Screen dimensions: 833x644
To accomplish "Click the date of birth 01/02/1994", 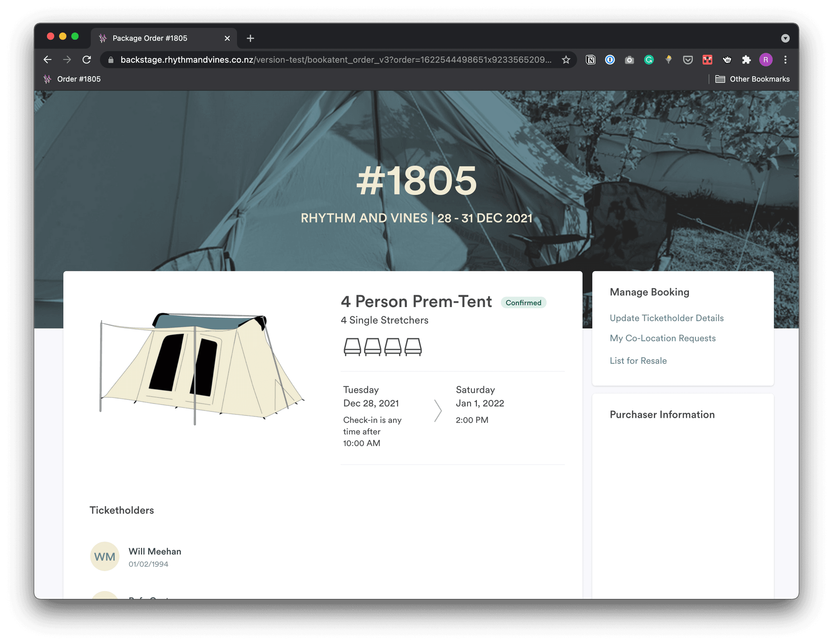I will [x=148, y=564].
